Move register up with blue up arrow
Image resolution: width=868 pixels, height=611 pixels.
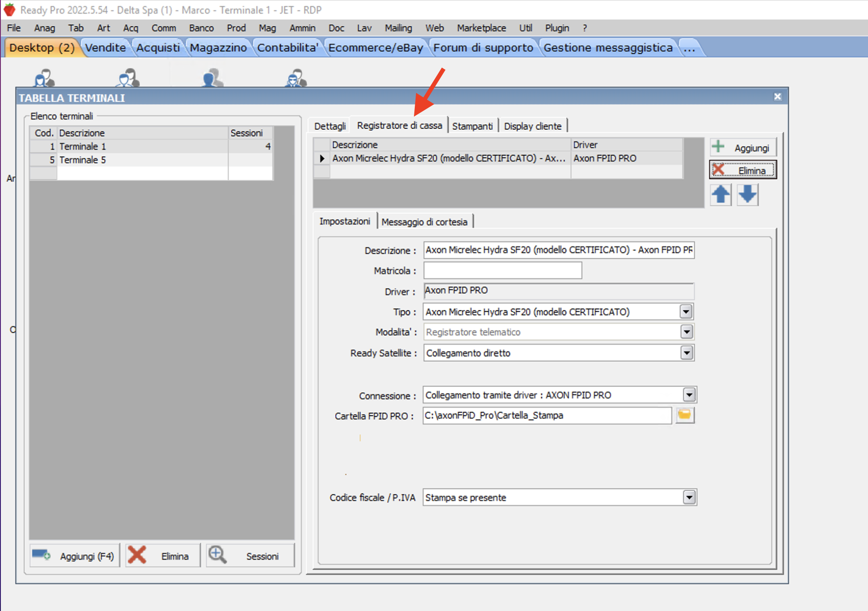(721, 195)
